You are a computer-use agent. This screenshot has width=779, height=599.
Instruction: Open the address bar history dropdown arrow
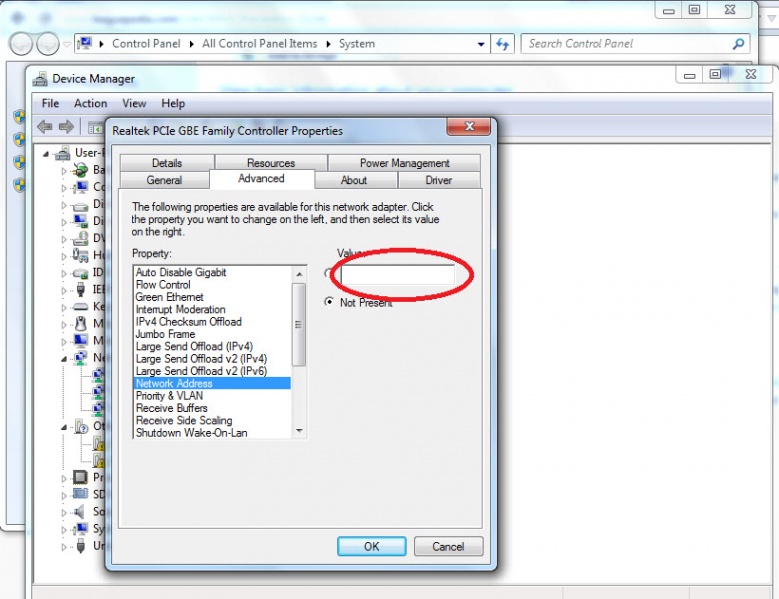(x=480, y=44)
